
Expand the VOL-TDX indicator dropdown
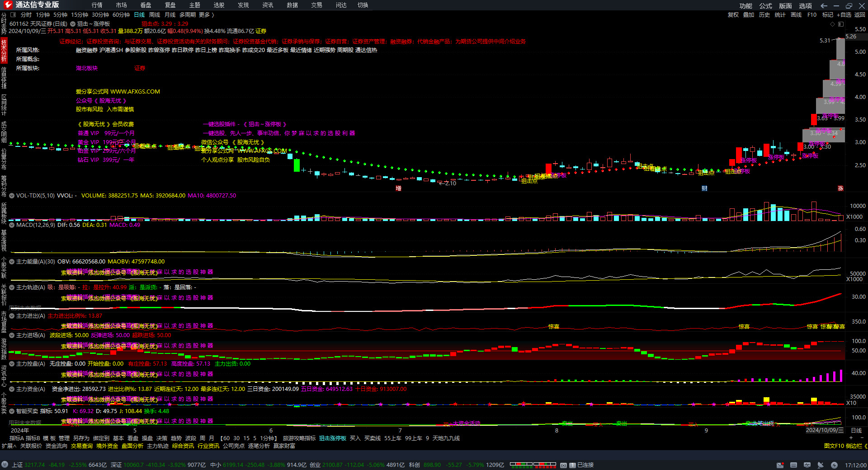[12, 196]
